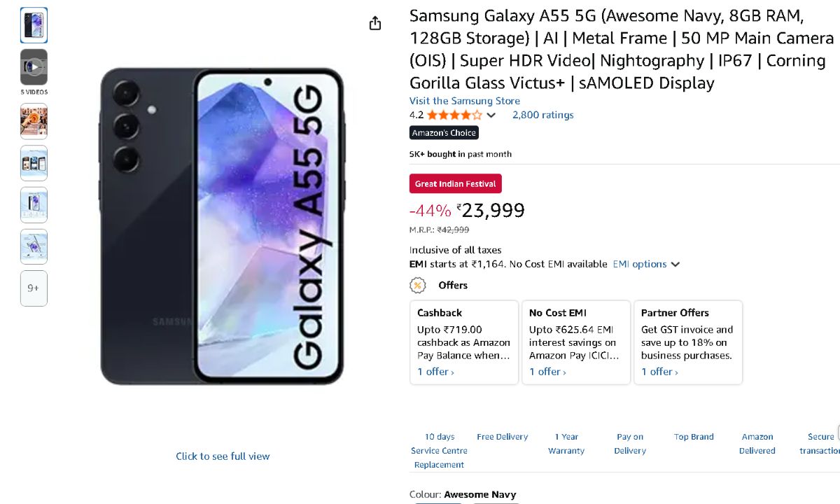The width and height of the screenshot is (840, 504).
Task: View the Partner Offers 1 offer link
Action: (659, 372)
